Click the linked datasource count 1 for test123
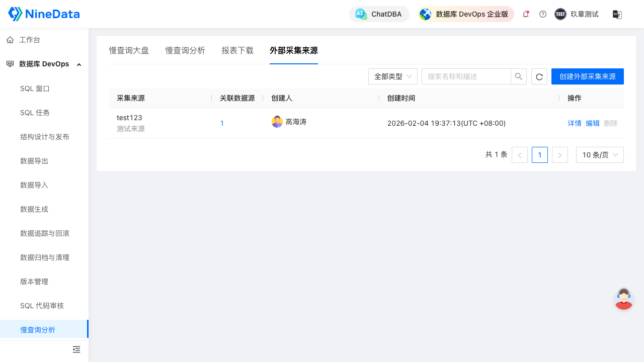The height and width of the screenshot is (362, 644). point(222,123)
